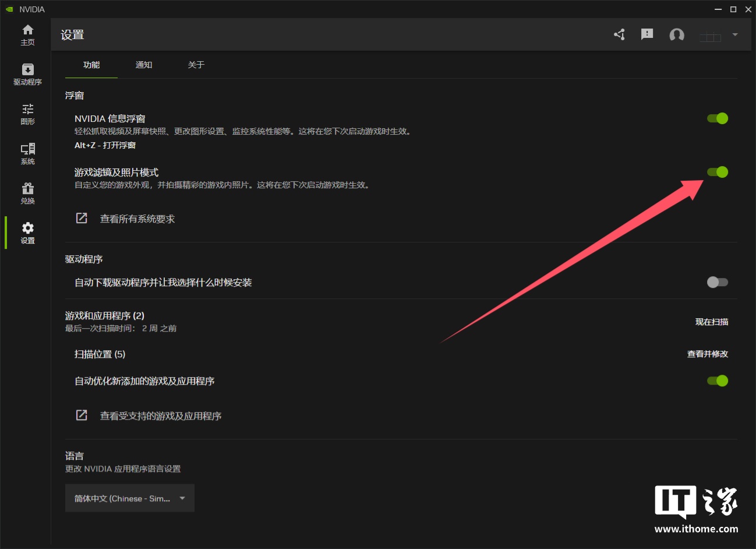The height and width of the screenshot is (549, 756).
Task: Open the 兑换 (Redeem) sidebar icon
Action: click(x=27, y=192)
